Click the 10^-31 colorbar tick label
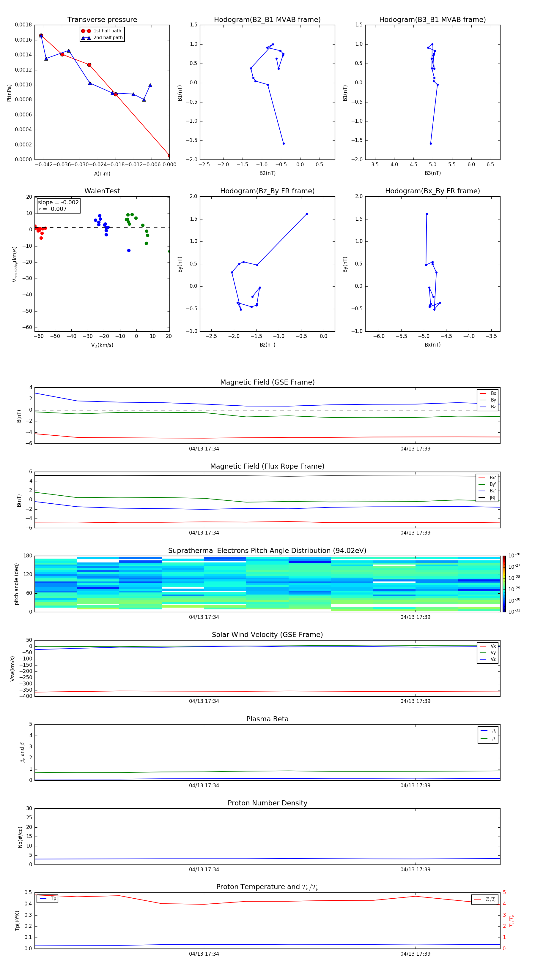Image resolution: width=535 pixels, height=980 pixels. 514,611
